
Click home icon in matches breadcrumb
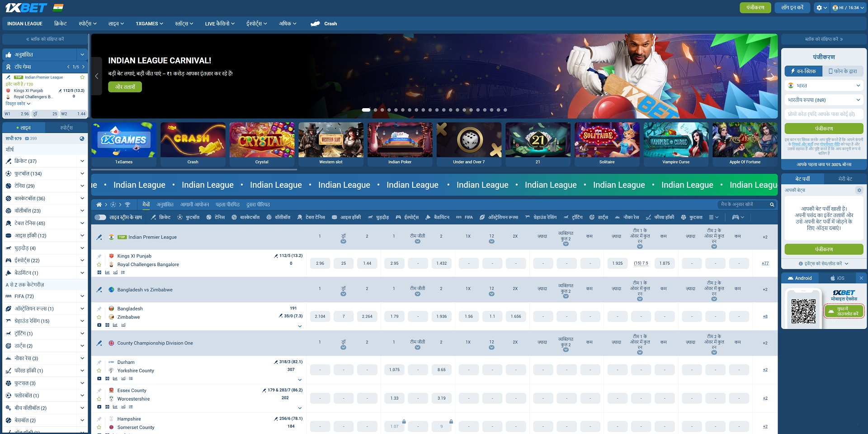99,205
